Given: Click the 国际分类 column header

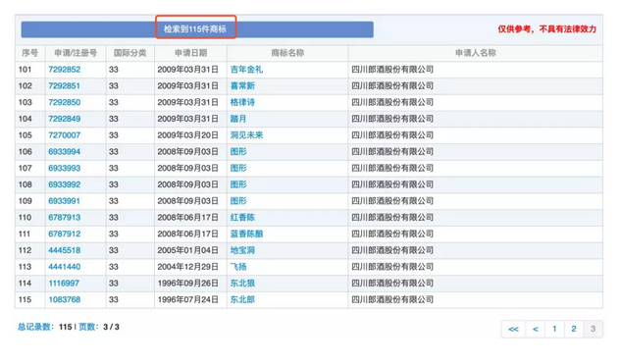Looking at the screenshot, I should tap(129, 53).
